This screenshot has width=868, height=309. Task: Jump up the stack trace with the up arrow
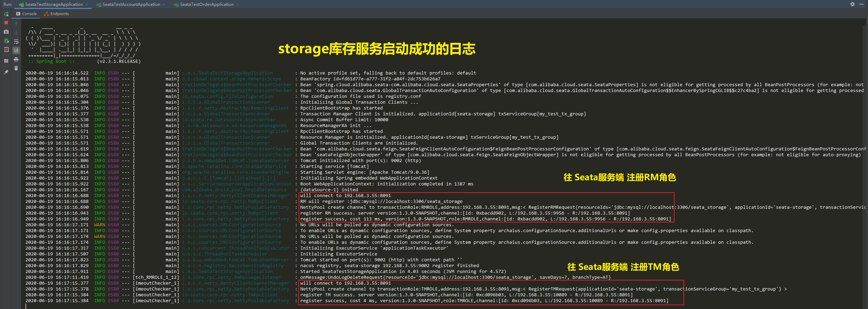tap(16, 23)
